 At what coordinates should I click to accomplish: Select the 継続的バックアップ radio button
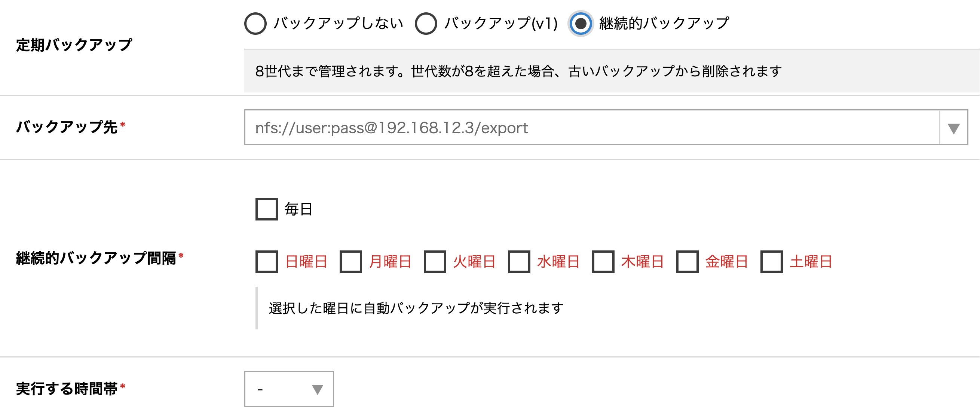[x=580, y=24]
